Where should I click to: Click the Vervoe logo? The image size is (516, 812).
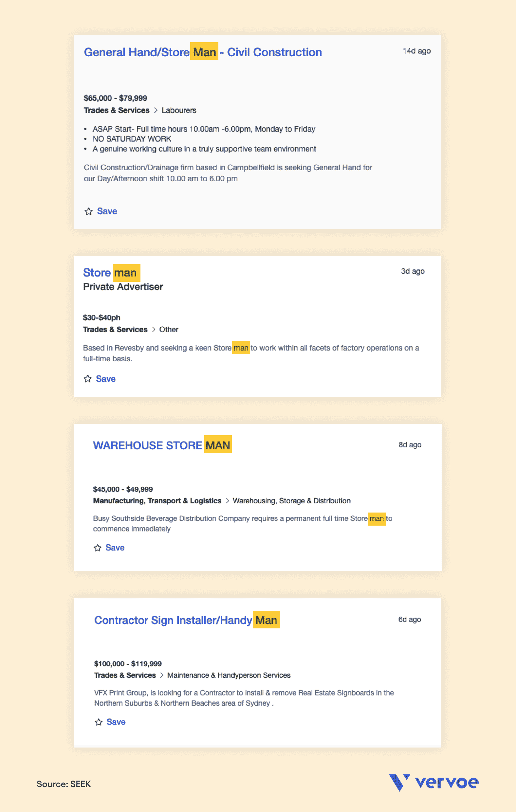coord(434,783)
